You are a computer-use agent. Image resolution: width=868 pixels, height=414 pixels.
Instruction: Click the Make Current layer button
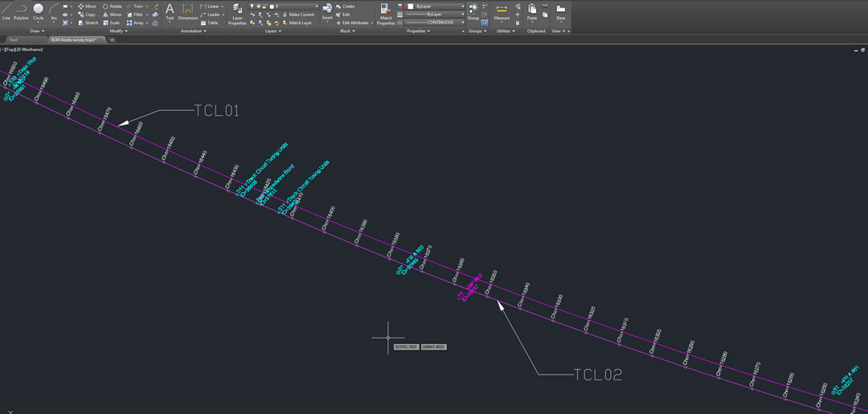click(299, 14)
